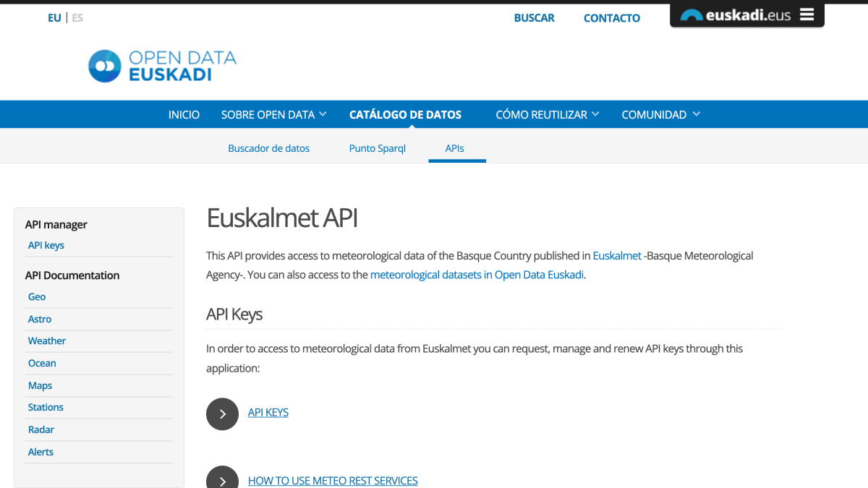Click the API Keys section heading
Screen dimensions: 868x488
coord(234,314)
